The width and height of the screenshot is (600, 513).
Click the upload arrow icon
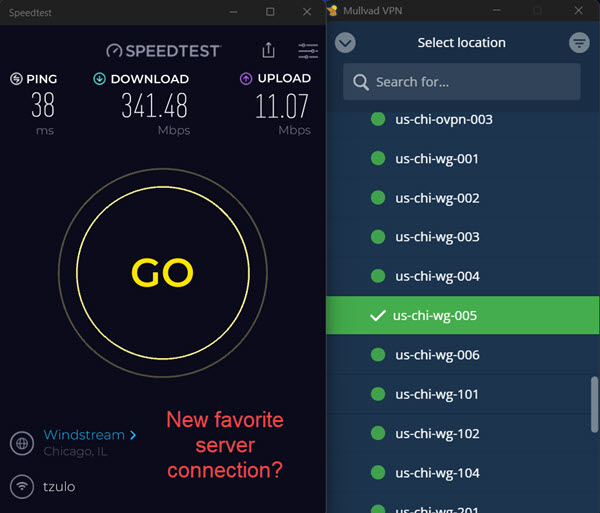pyautogui.click(x=246, y=79)
